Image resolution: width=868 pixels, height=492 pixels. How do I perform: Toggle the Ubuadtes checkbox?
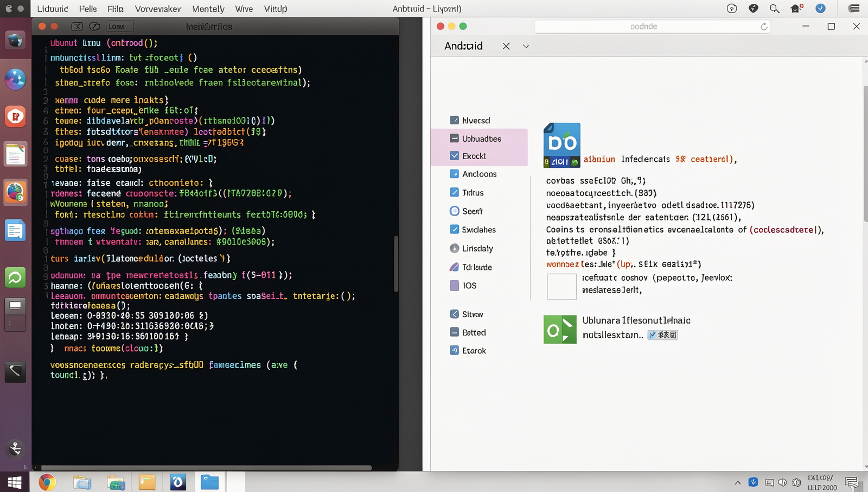pos(455,138)
